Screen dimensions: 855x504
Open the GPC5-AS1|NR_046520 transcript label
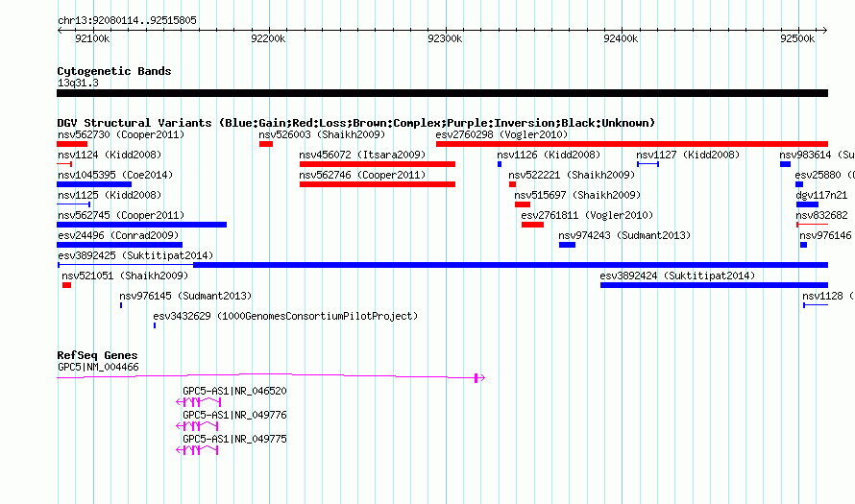[x=234, y=392]
